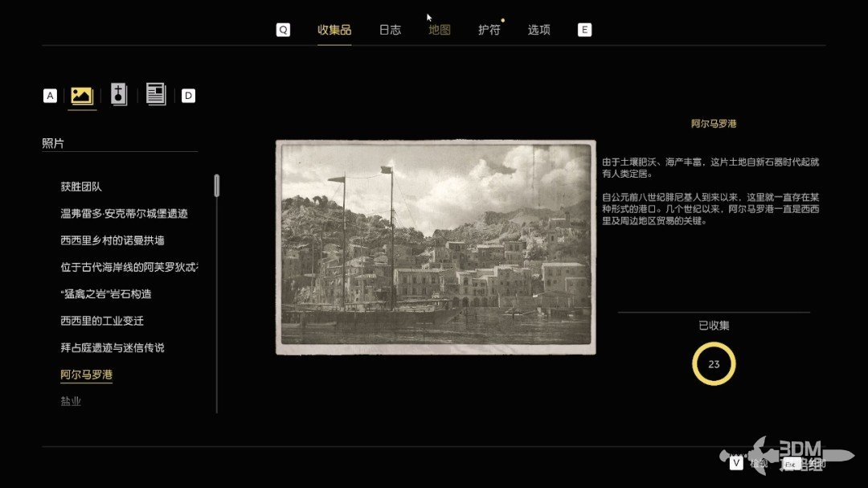This screenshot has width=868, height=488.
Task: Select the dimmed 盐业 entry
Action: (x=71, y=402)
